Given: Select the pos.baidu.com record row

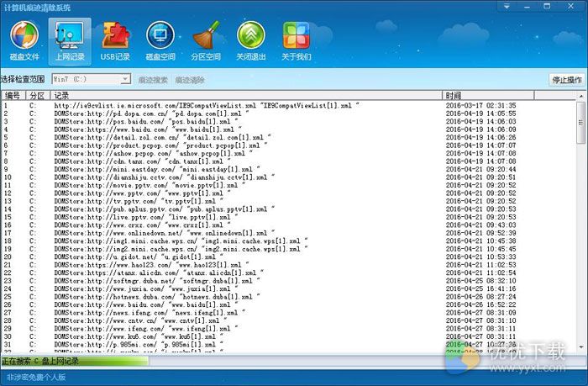Looking at the screenshot, I should [x=288, y=121].
